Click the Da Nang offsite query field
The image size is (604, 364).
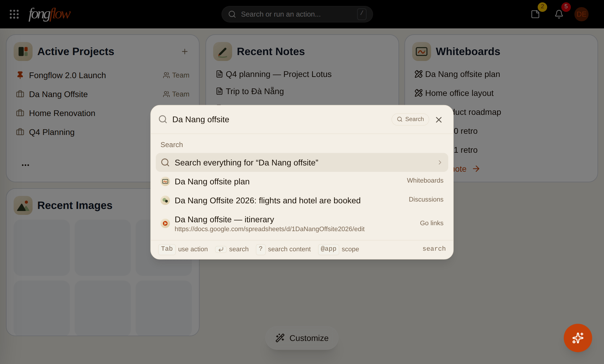pos(278,120)
